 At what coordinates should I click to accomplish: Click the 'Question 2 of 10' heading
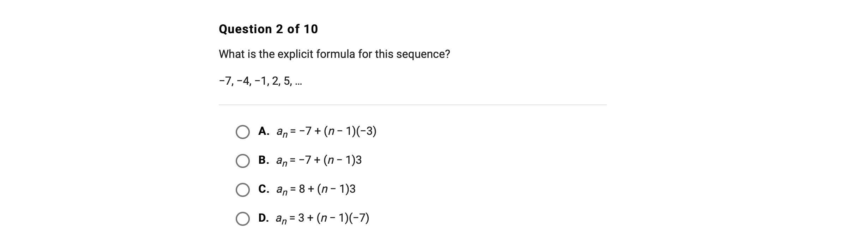(268, 29)
